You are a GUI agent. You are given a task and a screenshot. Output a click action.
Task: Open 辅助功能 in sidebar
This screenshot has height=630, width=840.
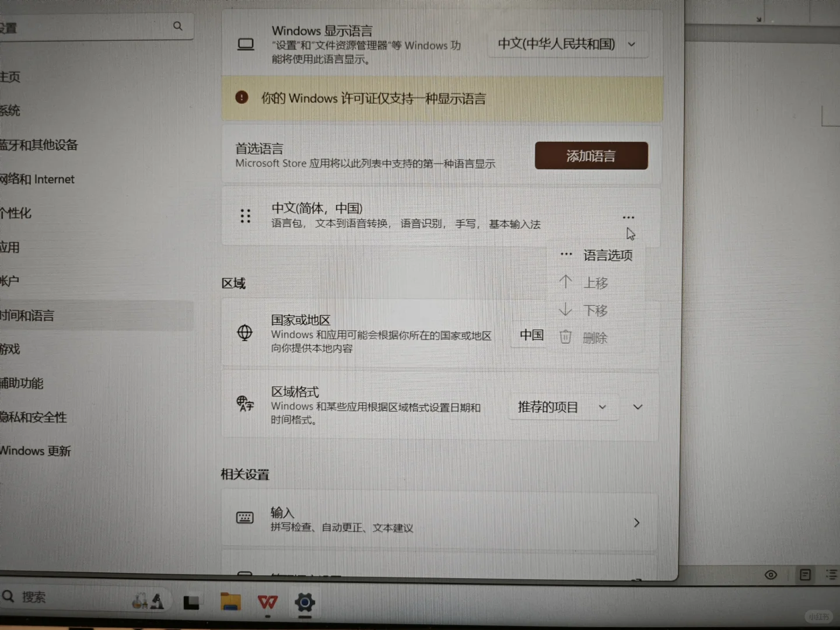(22, 383)
